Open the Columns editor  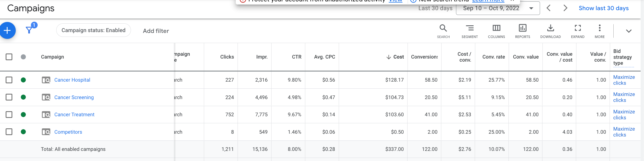coord(496,31)
